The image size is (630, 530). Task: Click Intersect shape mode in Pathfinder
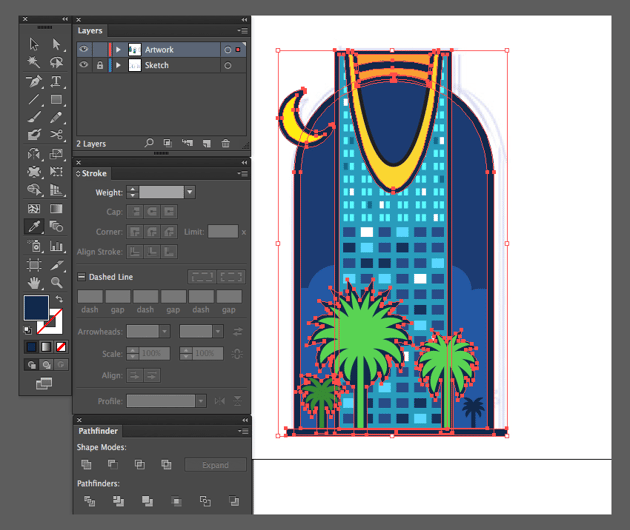(140, 465)
